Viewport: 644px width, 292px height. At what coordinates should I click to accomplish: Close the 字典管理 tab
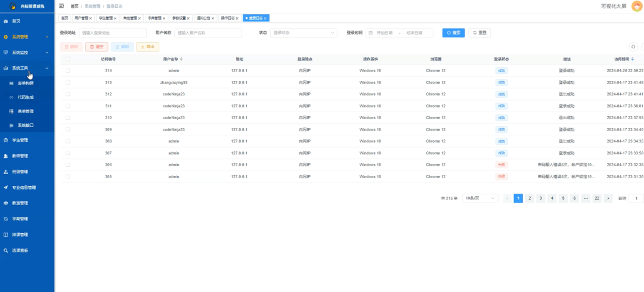(165, 18)
